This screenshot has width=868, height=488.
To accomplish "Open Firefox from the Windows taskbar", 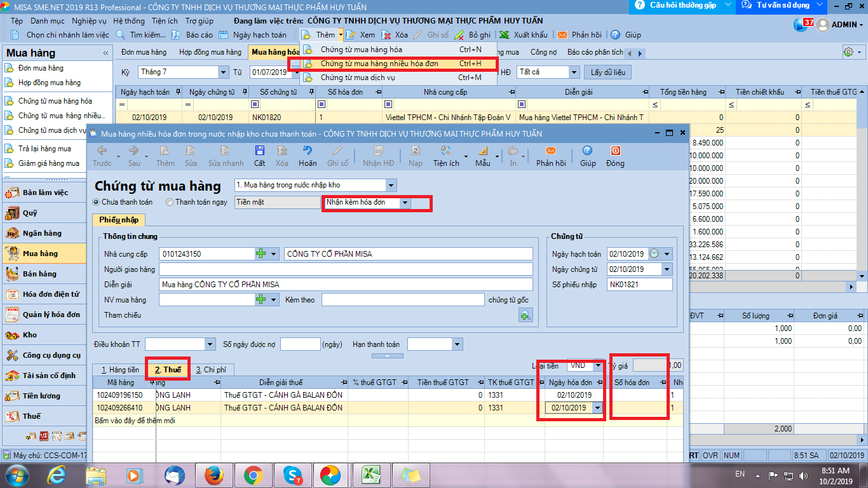I will [x=214, y=475].
